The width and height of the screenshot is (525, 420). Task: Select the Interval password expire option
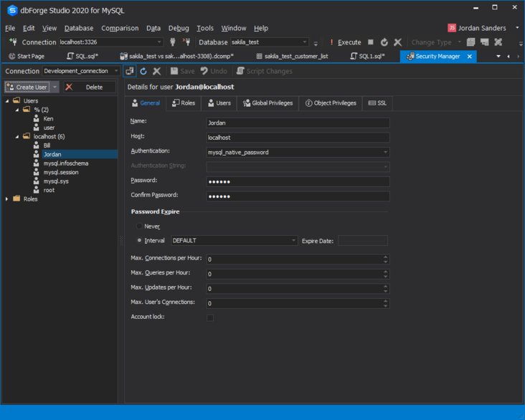(139, 241)
